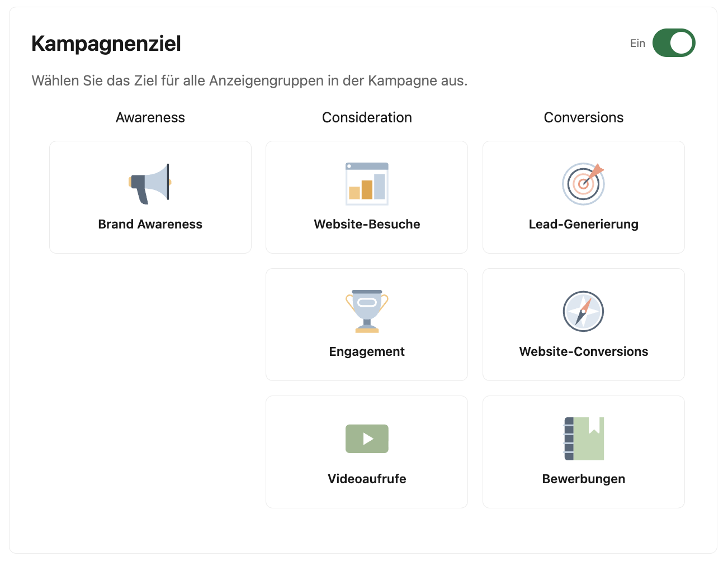728x562 pixels.
Task: Select the Videoaufrufe label text
Action: tap(367, 479)
